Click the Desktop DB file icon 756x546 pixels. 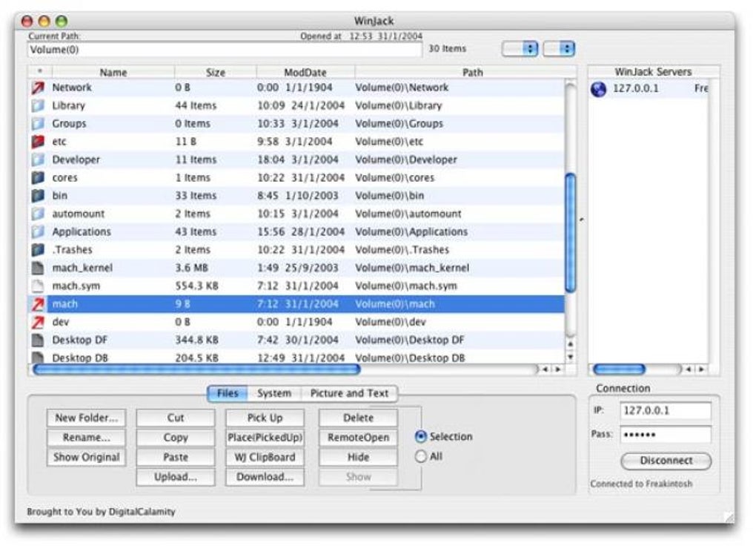38,358
